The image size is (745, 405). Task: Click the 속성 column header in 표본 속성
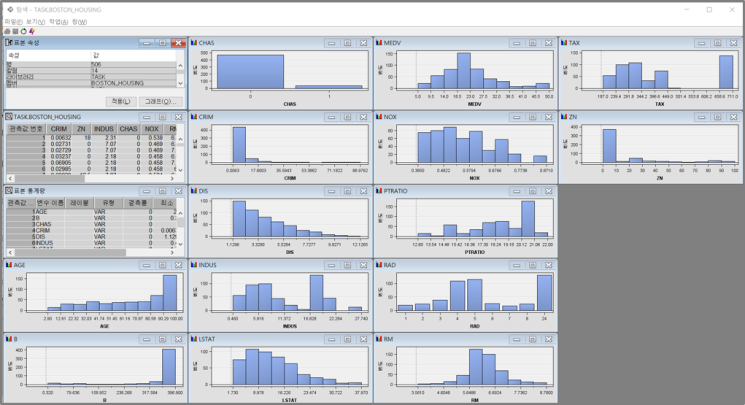coord(48,56)
